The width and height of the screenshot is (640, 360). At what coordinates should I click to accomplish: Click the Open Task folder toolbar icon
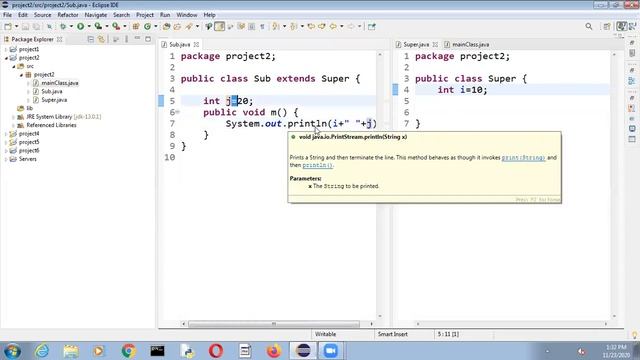(x=177, y=27)
